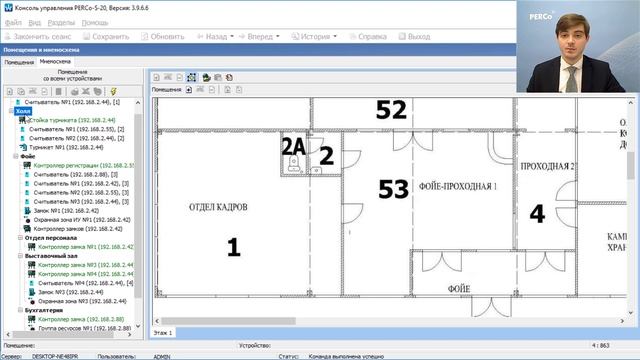Click the floor plan horizontal scrollbar thumb
640x360 pixels.
(x=229, y=321)
